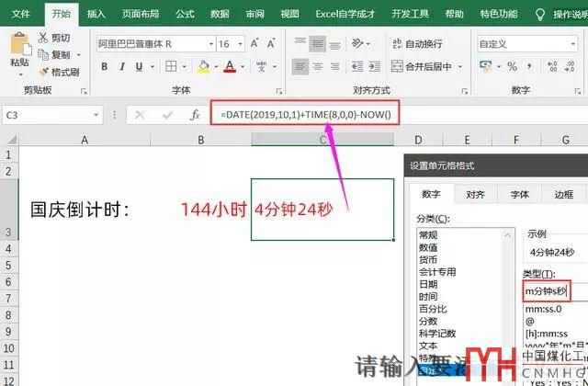This screenshot has width=588, height=386.
Task: Click the select-all corner of sheet
Action: point(10,140)
